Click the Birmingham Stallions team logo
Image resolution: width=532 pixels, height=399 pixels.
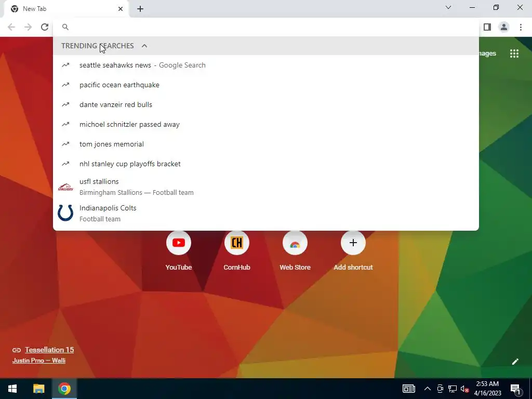point(65,187)
